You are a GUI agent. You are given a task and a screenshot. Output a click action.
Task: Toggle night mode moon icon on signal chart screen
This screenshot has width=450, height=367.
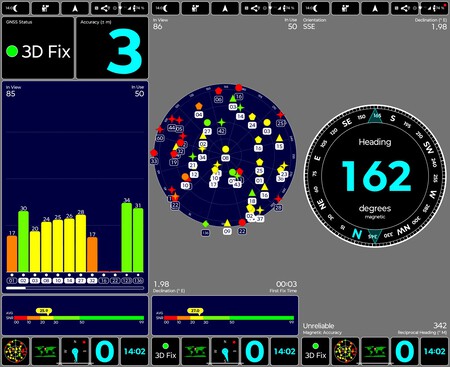[15, 8]
